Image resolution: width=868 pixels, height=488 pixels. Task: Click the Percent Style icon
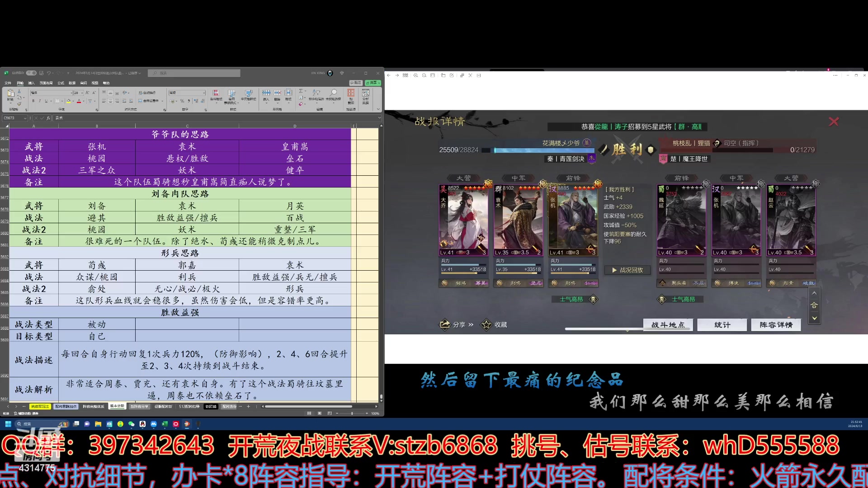coord(182,101)
